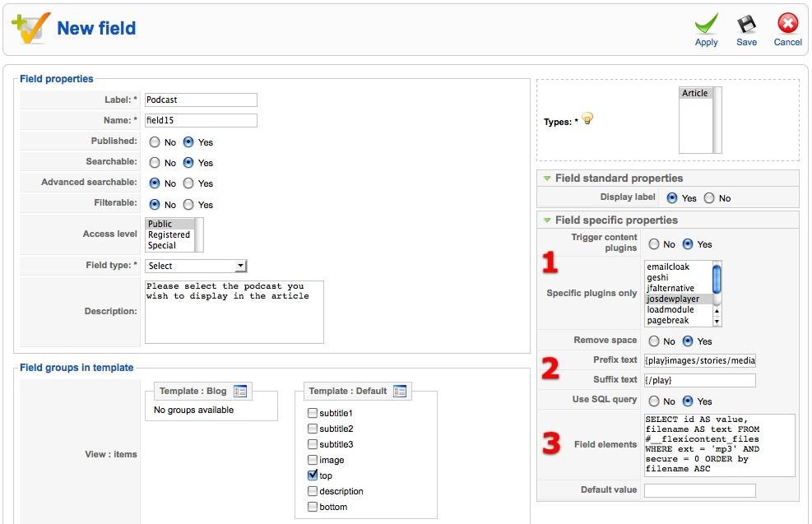Click the Save floppy disk icon

pos(746,24)
